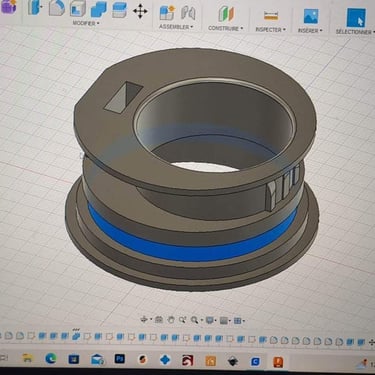
Task: Open the CONSTRUIRE dropdown menu
Action: pos(226,28)
